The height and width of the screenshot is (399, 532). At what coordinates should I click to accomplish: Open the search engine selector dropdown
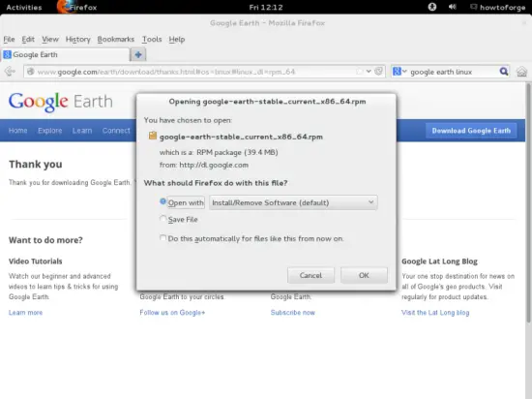tap(399, 72)
